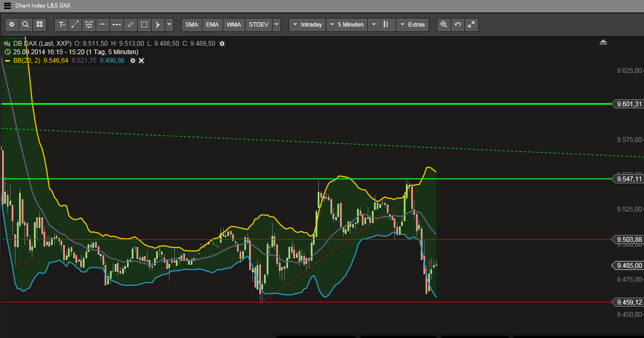
Task: Click the zoom in magnifier icon
Action: (x=444, y=24)
